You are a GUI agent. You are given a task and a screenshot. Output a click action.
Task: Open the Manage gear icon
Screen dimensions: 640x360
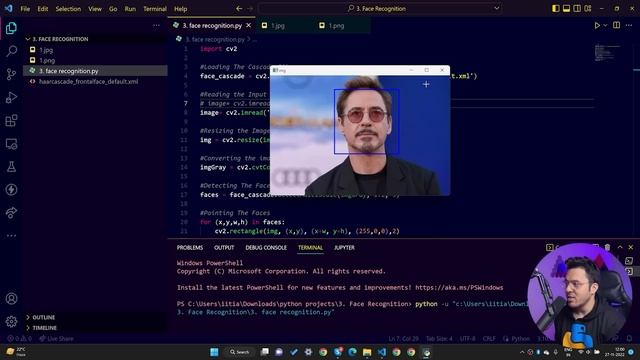(x=11, y=322)
